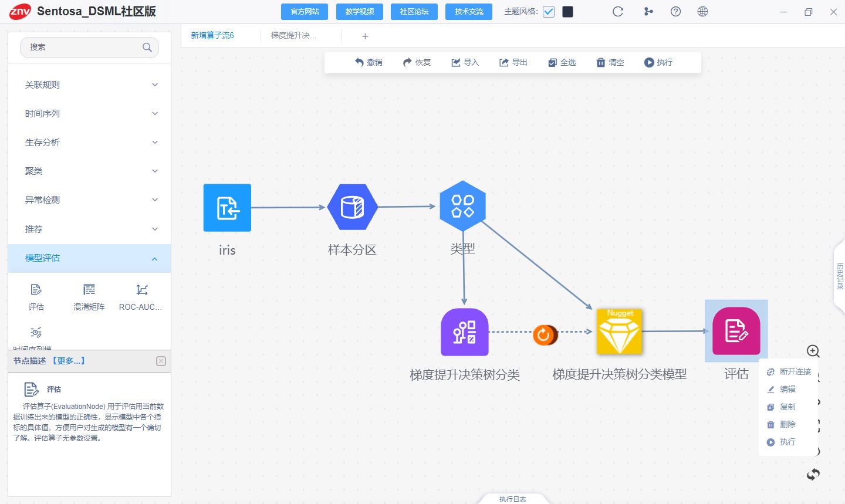Expand the 推荐 category

[x=89, y=229]
